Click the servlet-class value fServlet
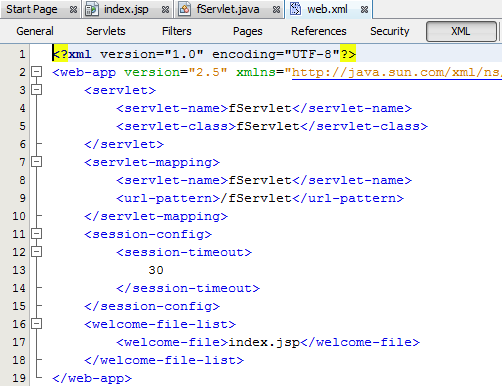The width and height of the screenshot is (502, 386). pos(268,126)
